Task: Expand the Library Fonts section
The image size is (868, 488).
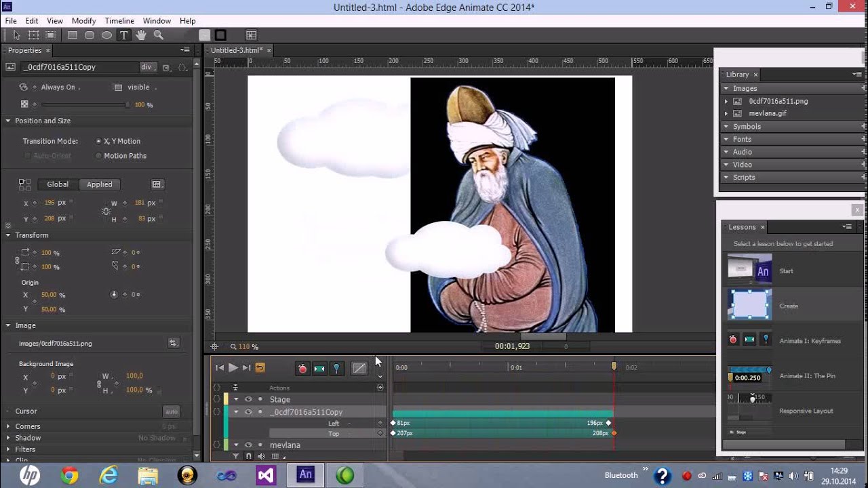Action: (x=726, y=139)
